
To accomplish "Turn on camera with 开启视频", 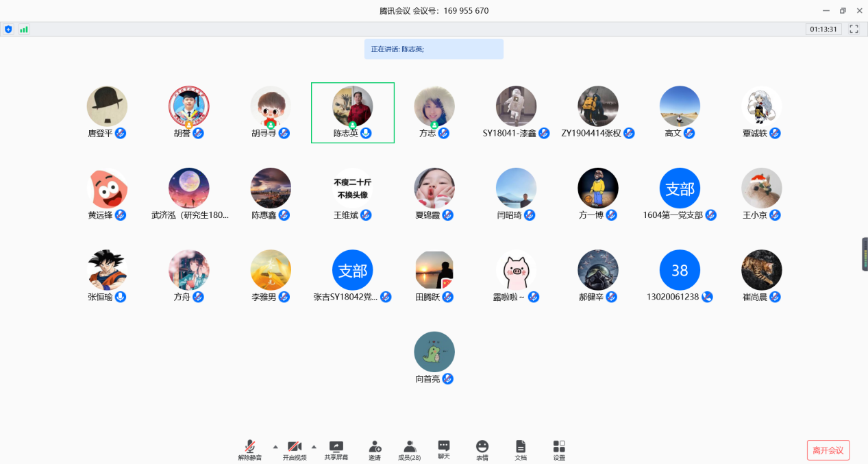I will tap(295, 446).
